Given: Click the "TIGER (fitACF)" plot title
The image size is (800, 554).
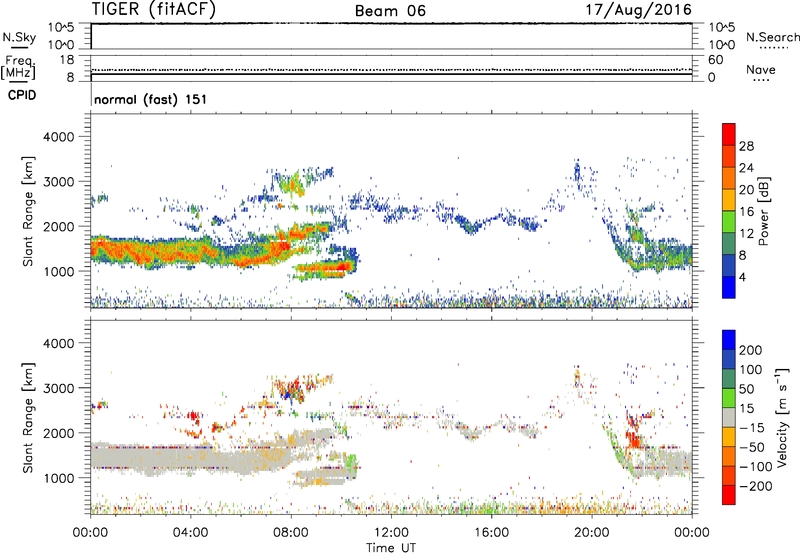Looking at the screenshot, I should (154, 10).
